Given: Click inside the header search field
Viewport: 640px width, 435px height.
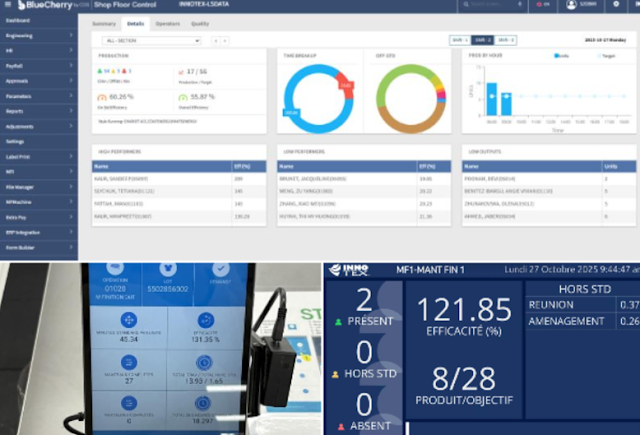Looking at the screenshot, I should [493, 4].
